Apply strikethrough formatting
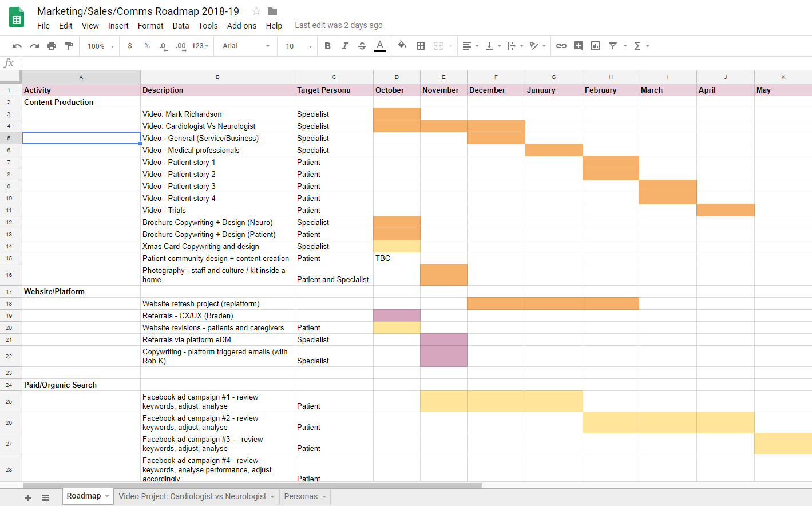The width and height of the screenshot is (812, 506). (362, 46)
